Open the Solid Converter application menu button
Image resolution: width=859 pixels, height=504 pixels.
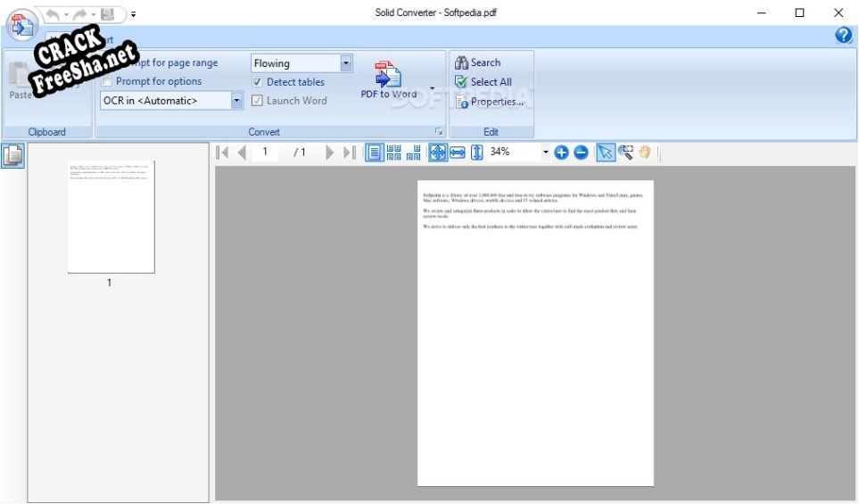(x=21, y=25)
